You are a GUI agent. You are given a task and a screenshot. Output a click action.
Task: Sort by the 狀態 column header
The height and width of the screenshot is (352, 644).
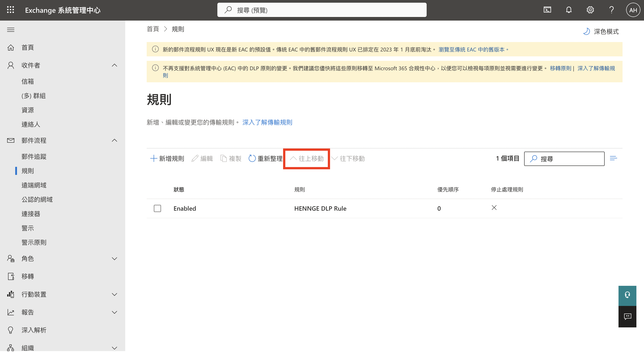click(x=179, y=189)
